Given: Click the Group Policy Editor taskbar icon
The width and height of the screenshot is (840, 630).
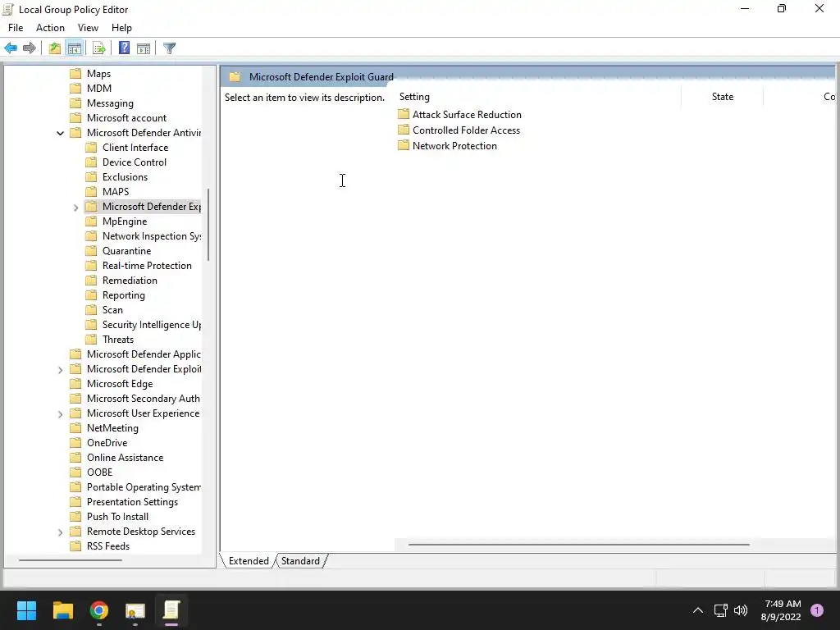Looking at the screenshot, I should tap(171, 610).
